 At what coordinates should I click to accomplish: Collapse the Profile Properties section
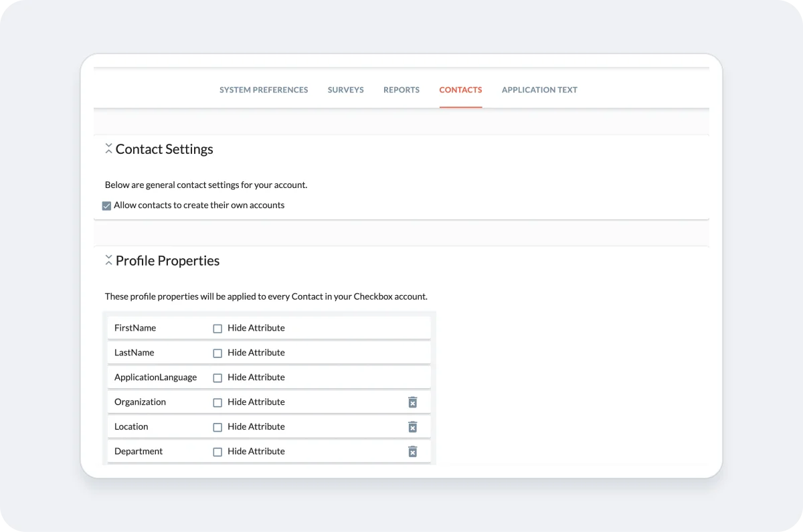coord(108,260)
